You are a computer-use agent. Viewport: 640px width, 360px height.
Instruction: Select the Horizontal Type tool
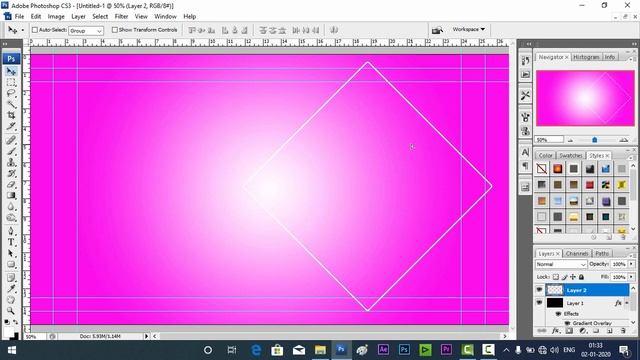click(x=11, y=242)
